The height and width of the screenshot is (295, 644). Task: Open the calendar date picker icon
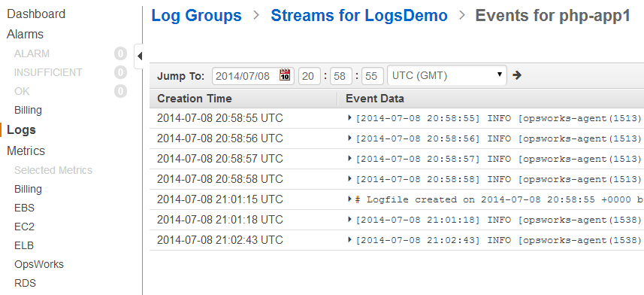[285, 75]
